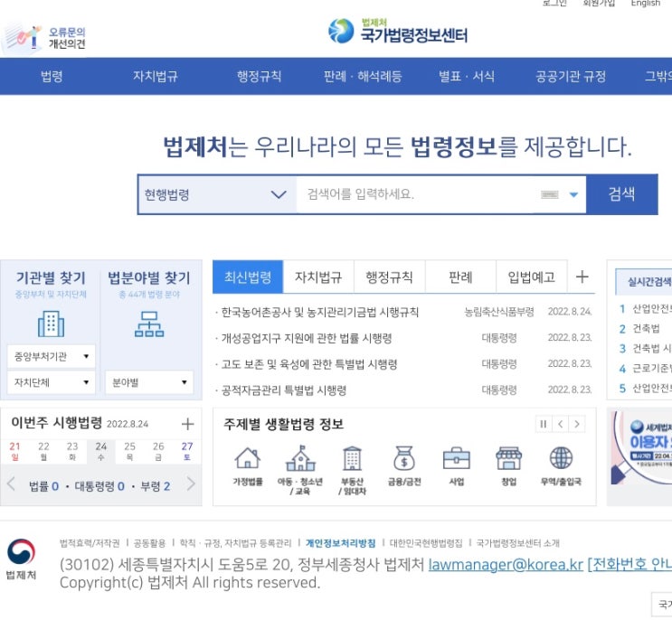Image resolution: width=672 pixels, height=620 pixels.
Task: Open 법적효력/저작권 footer link
Action: (x=90, y=543)
